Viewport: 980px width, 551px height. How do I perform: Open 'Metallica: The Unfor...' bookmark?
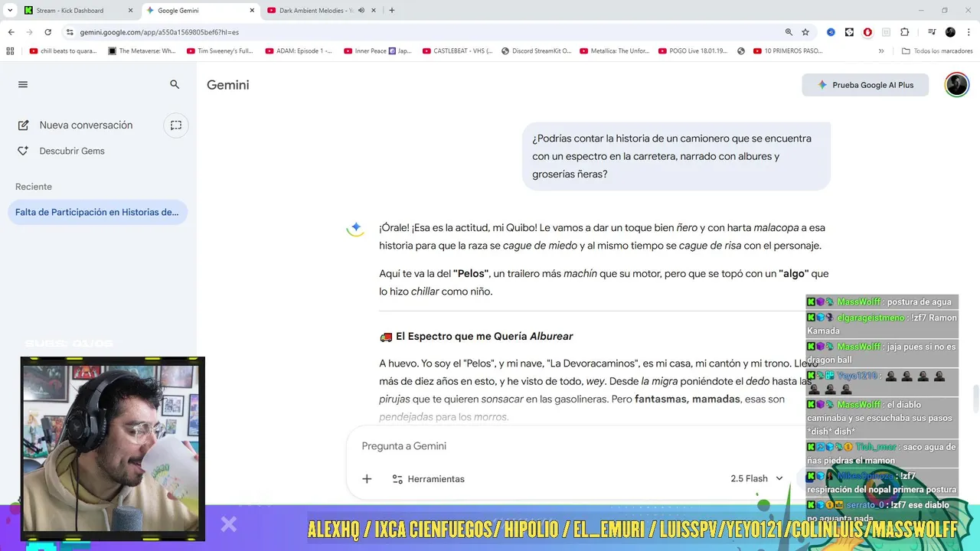click(615, 51)
